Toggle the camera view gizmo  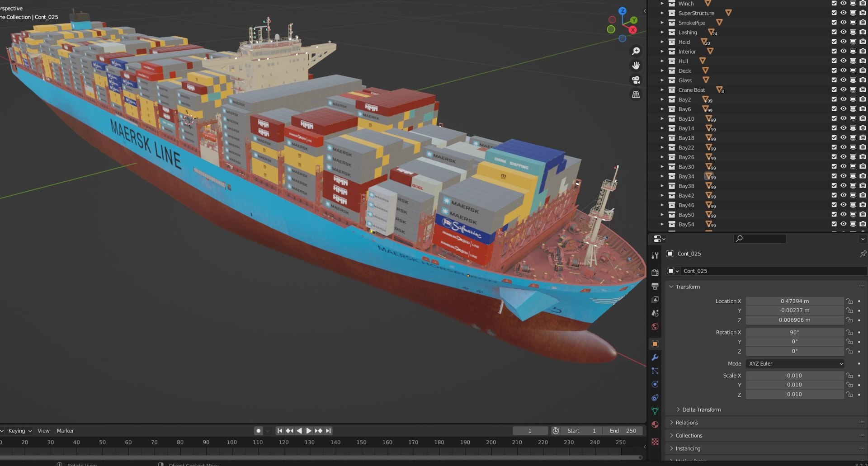click(x=636, y=80)
